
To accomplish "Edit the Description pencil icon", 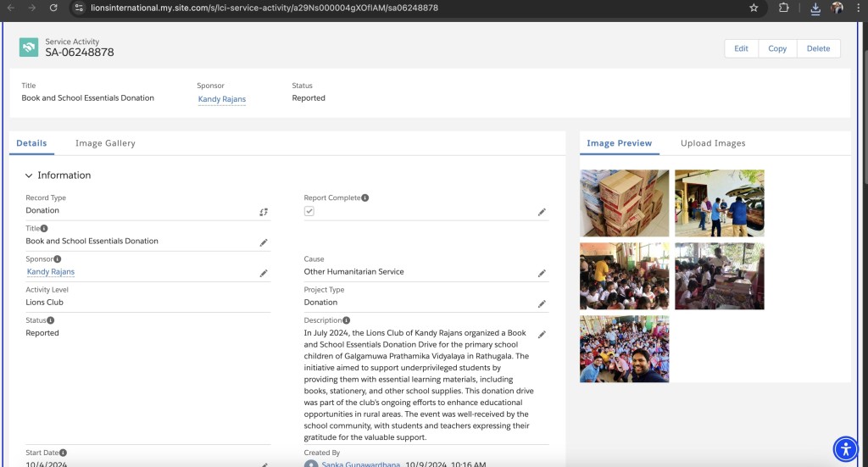I will pos(542,334).
